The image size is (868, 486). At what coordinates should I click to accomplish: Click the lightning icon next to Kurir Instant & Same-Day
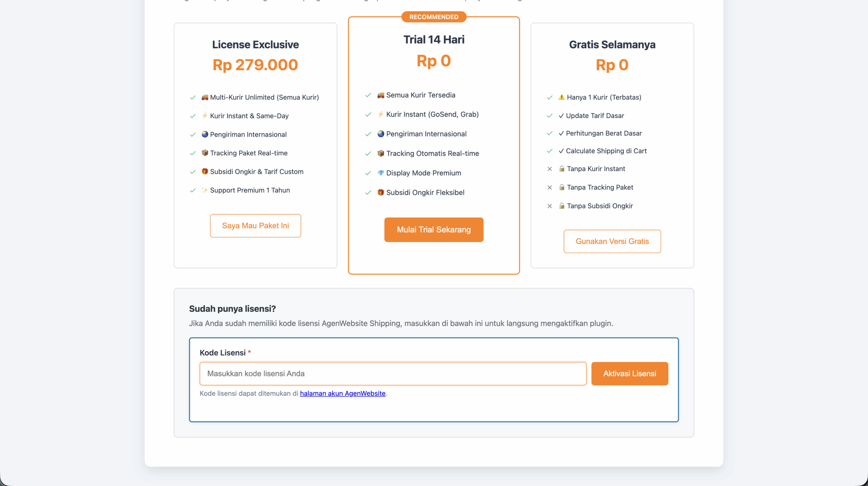point(205,116)
